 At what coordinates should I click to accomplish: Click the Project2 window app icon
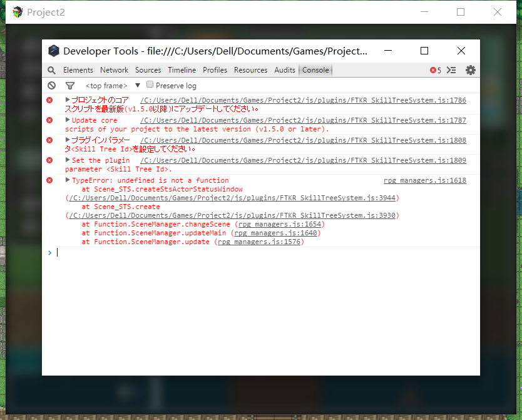18,12
